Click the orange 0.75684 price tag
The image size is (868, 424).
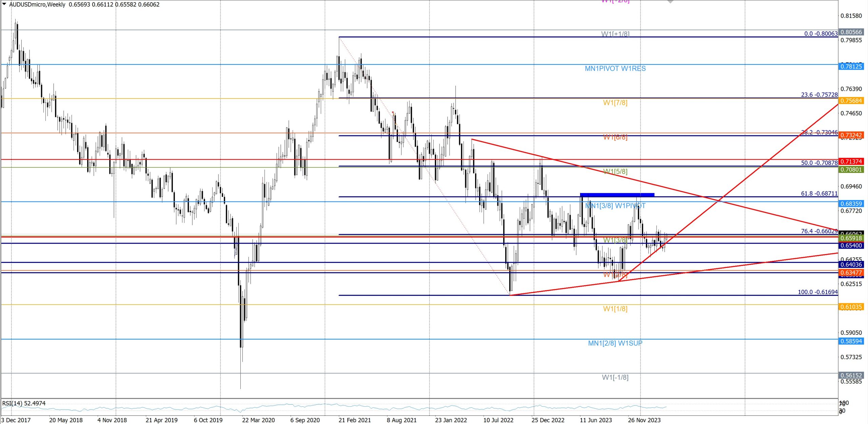pyautogui.click(x=851, y=101)
